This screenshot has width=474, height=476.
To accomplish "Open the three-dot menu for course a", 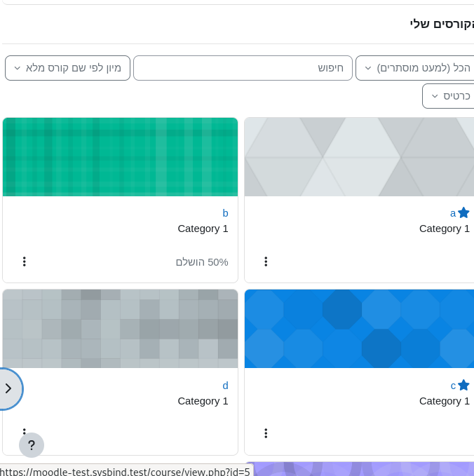I will [266, 261].
